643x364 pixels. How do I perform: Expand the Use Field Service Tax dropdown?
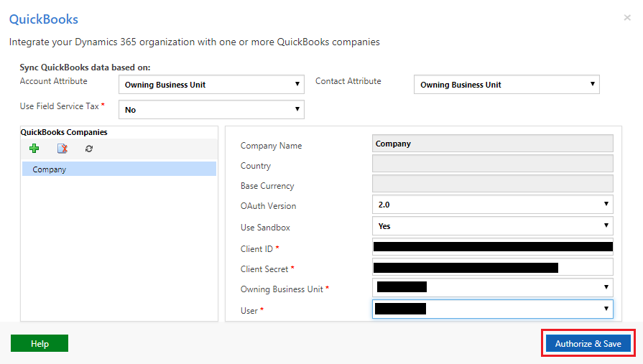tap(211, 109)
